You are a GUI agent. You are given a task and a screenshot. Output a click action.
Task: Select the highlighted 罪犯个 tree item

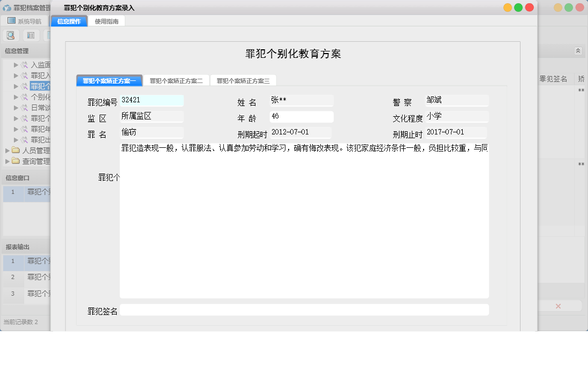[40, 86]
